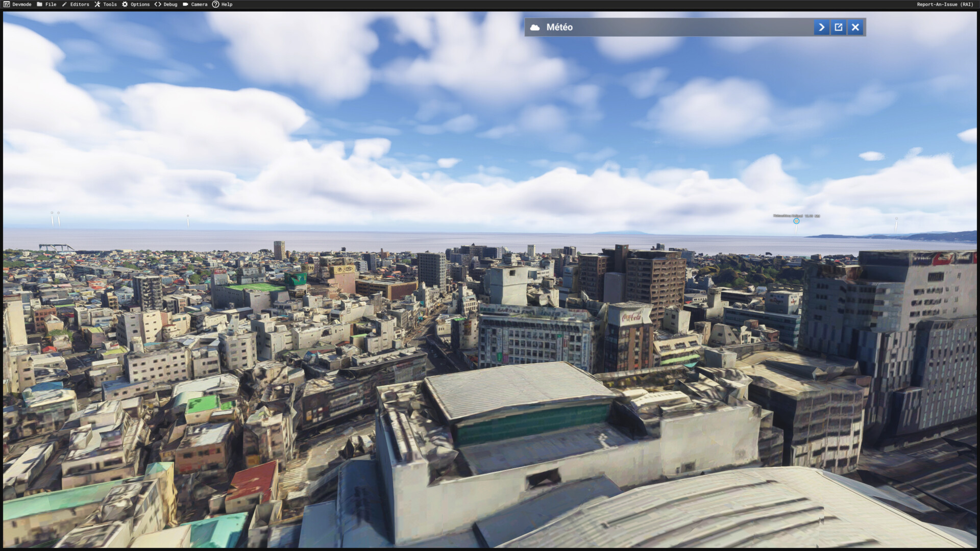Image resolution: width=980 pixels, height=551 pixels.
Task: Click Report-An-Issue (RAI) link
Action: 944,4
